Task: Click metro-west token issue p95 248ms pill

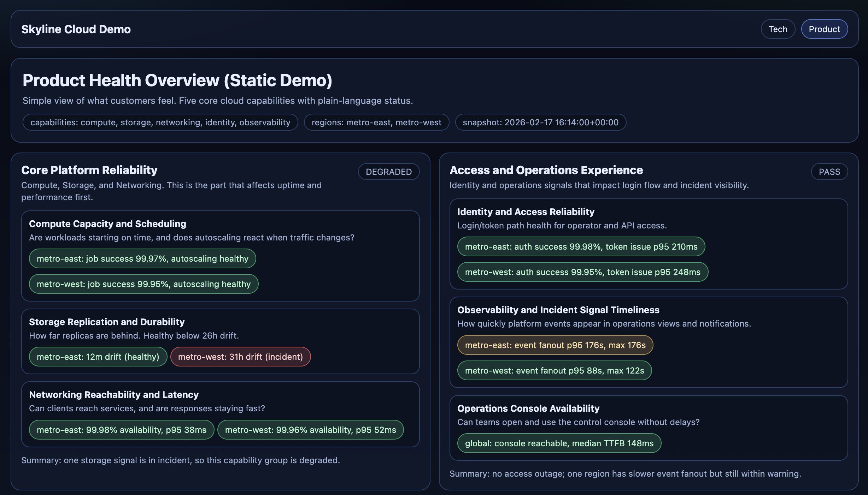Action: coord(582,272)
